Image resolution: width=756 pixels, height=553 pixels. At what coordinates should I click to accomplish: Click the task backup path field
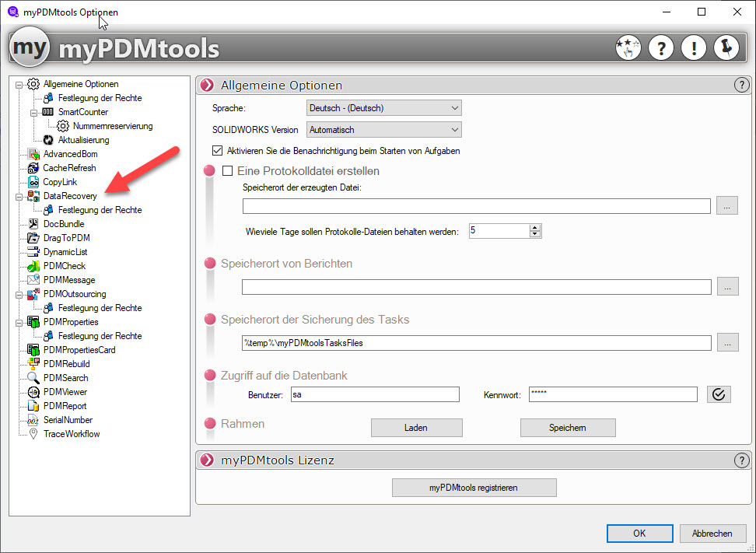pyautogui.click(x=476, y=343)
